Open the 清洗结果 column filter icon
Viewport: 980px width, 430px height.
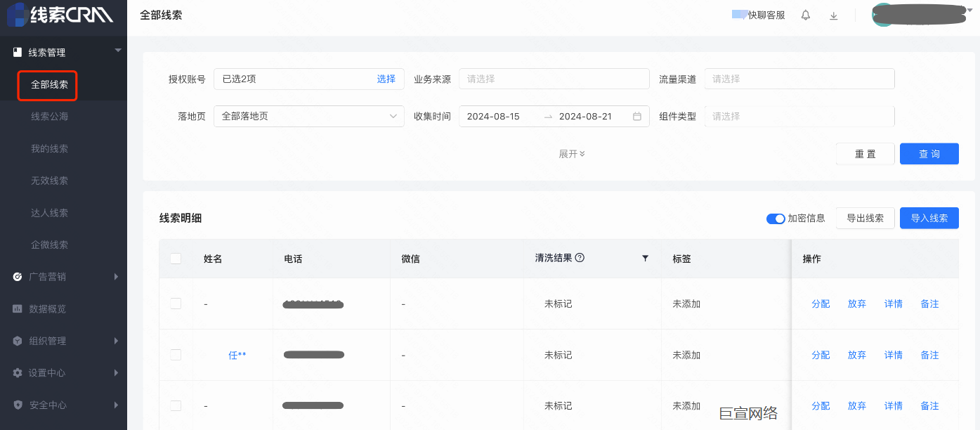pos(645,259)
